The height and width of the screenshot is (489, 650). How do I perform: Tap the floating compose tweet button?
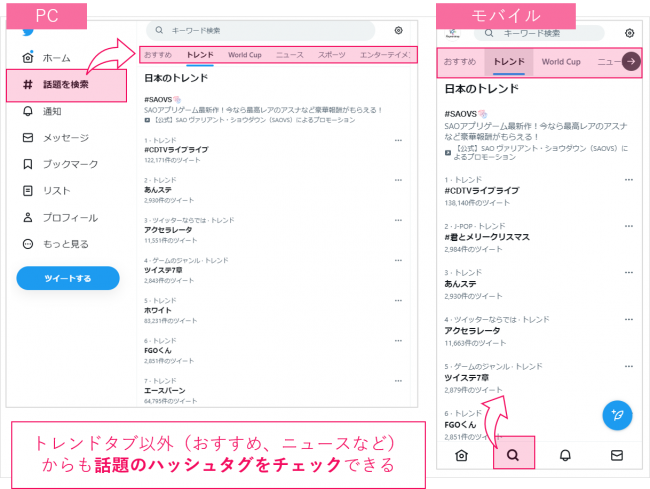[x=617, y=414]
